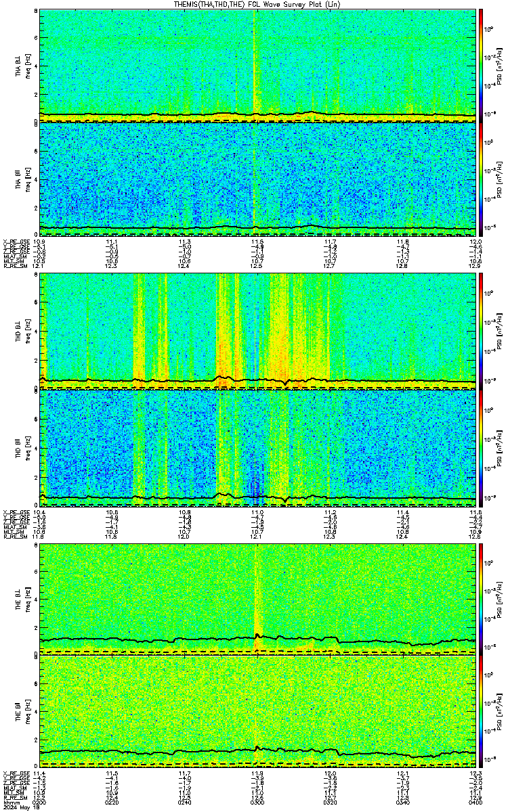Select the THE B-perpendicular spectrogram panel
Image resolution: width=508 pixels, height=812 pixels.
pos(257,598)
